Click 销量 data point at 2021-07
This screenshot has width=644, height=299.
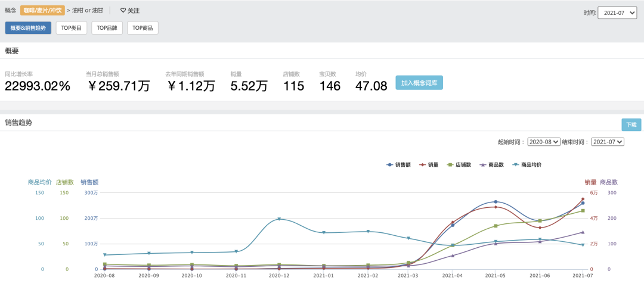point(583,199)
